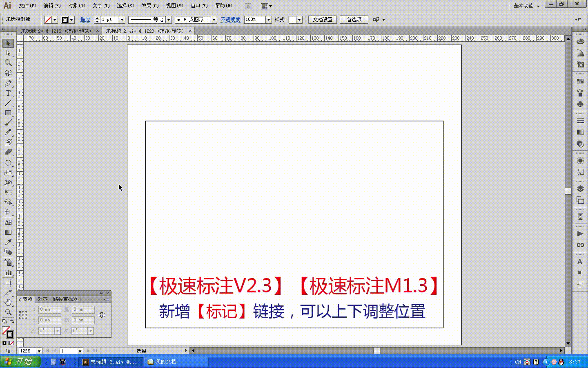This screenshot has height=368, width=588.
Task: Select the Eyedropper tool
Action: pos(8,242)
